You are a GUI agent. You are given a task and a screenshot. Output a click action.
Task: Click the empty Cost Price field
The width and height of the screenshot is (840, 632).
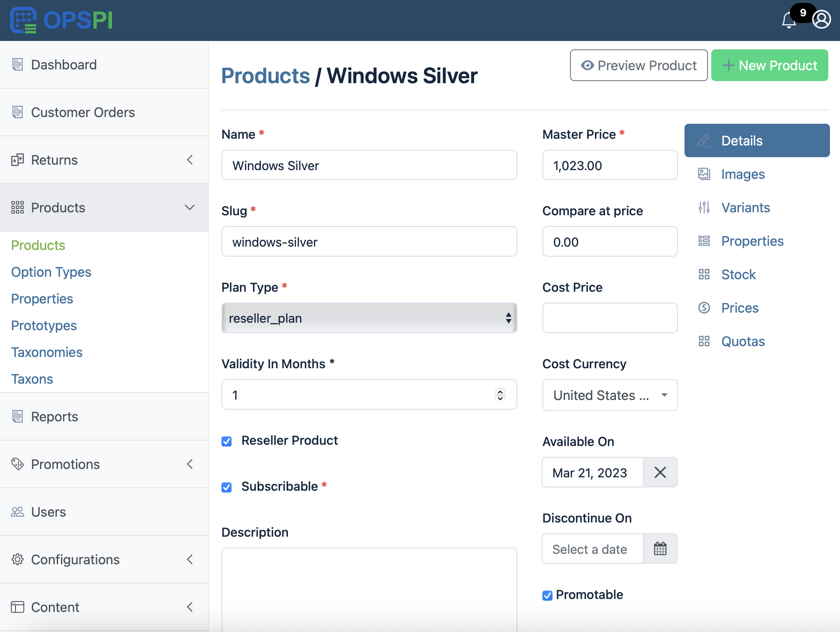(610, 318)
